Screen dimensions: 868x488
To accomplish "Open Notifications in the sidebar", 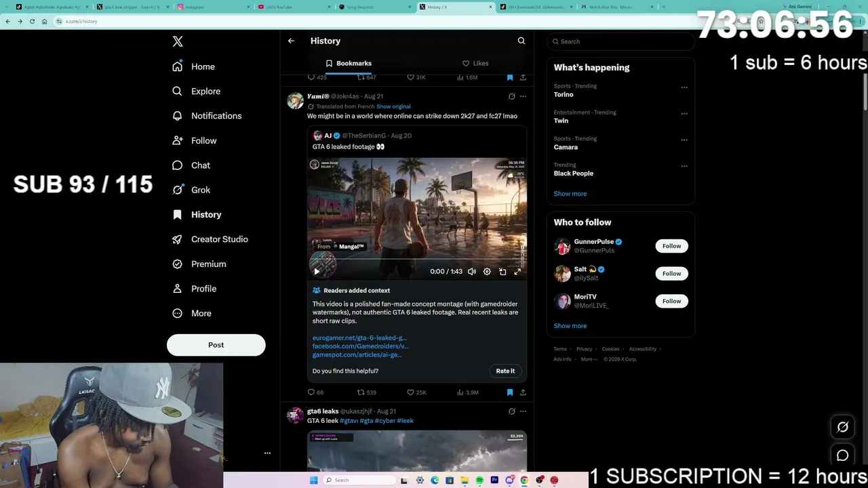I will click(207, 116).
